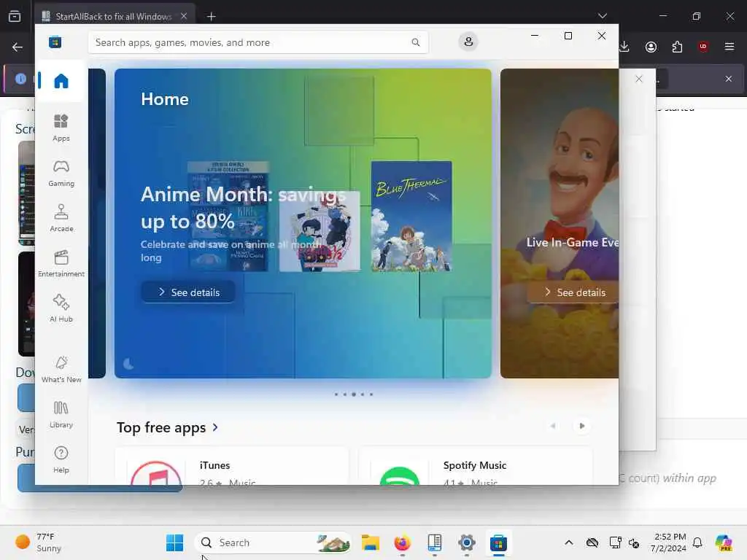Open the Firefox list all tabs dropdown
Screen dimensions: 747x560
pyautogui.click(x=602, y=16)
